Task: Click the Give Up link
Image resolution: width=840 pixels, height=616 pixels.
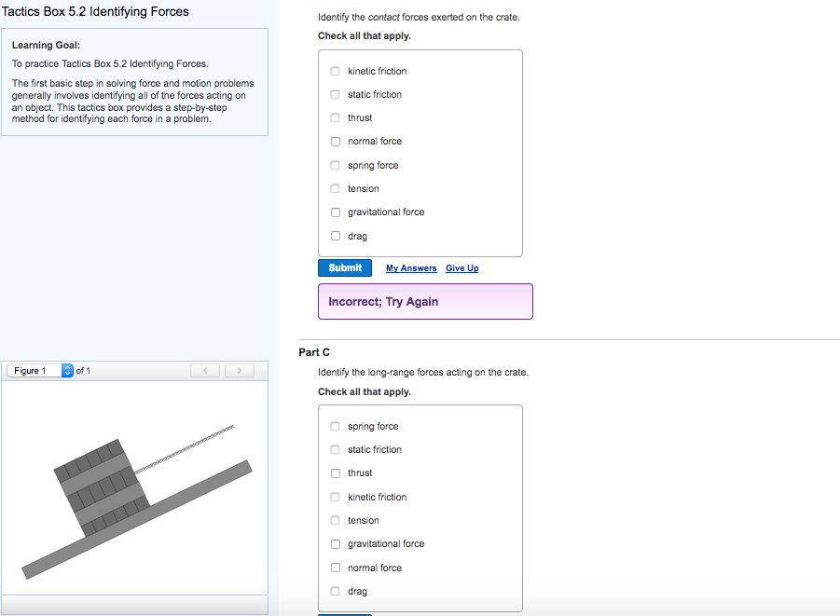Action: tap(461, 268)
